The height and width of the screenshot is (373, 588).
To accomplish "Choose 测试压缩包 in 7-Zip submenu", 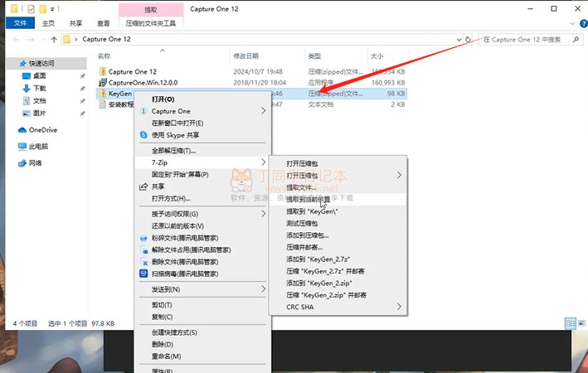I will [302, 224].
